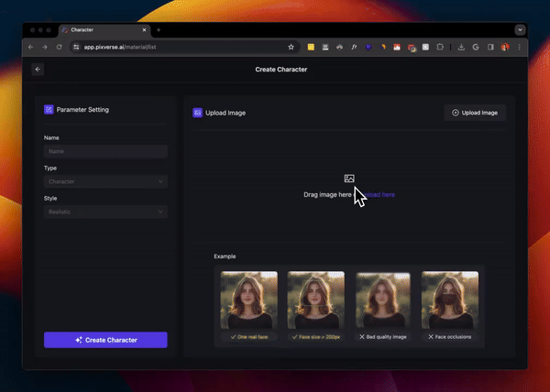This screenshot has width=550, height=392.
Task: Open the Type dropdown showing Character
Action: pyautogui.click(x=105, y=181)
